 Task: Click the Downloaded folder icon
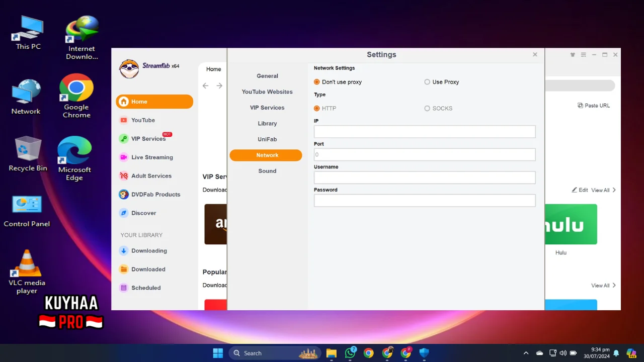tap(123, 269)
